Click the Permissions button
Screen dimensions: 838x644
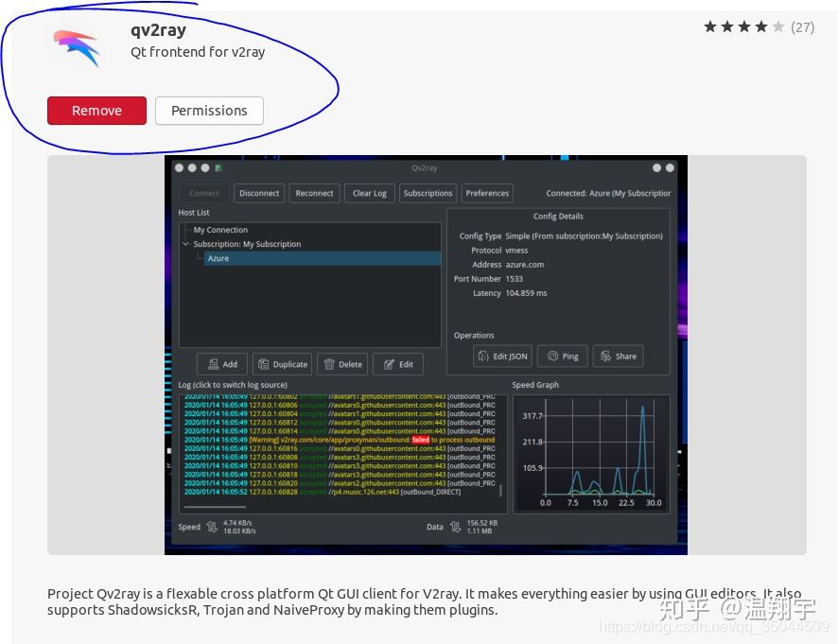209,111
